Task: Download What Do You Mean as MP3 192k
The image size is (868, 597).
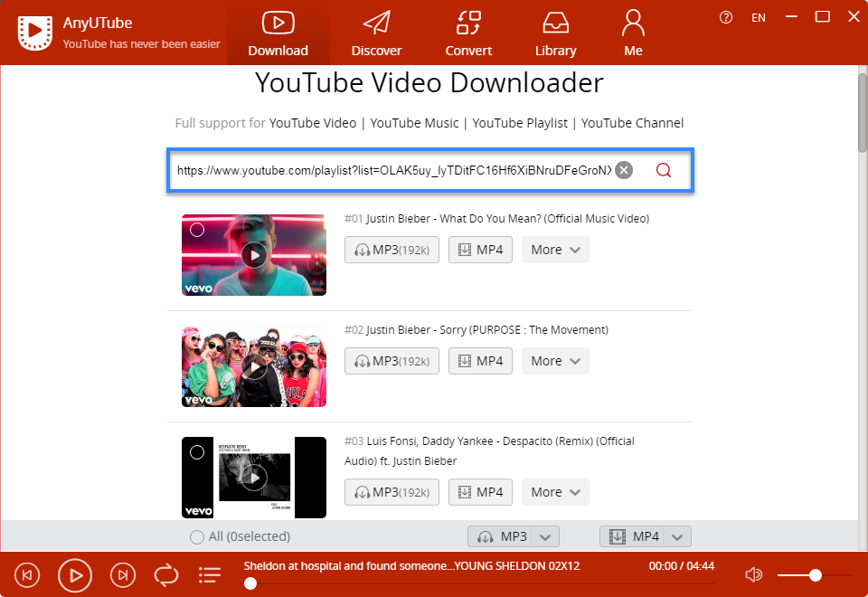Action: point(392,250)
